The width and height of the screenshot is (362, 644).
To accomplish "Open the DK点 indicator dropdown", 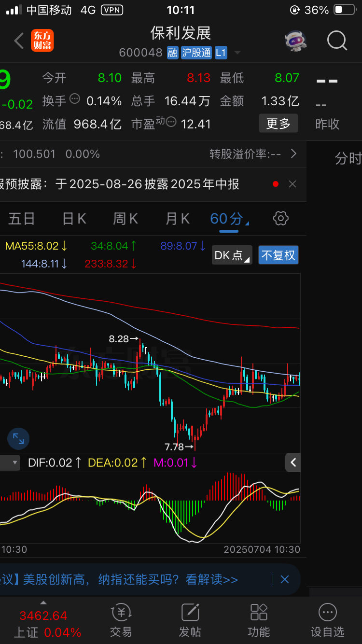I will click(232, 255).
